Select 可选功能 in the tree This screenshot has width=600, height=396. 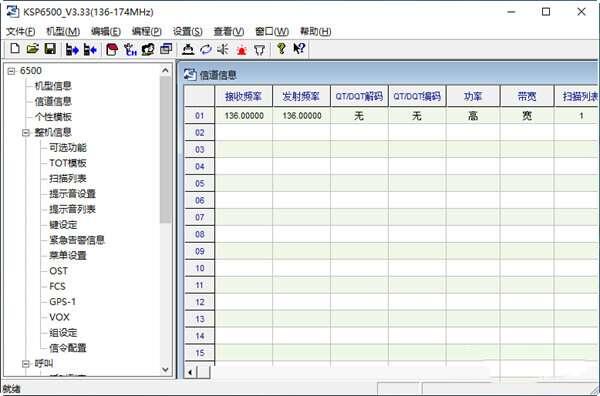pos(68,148)
